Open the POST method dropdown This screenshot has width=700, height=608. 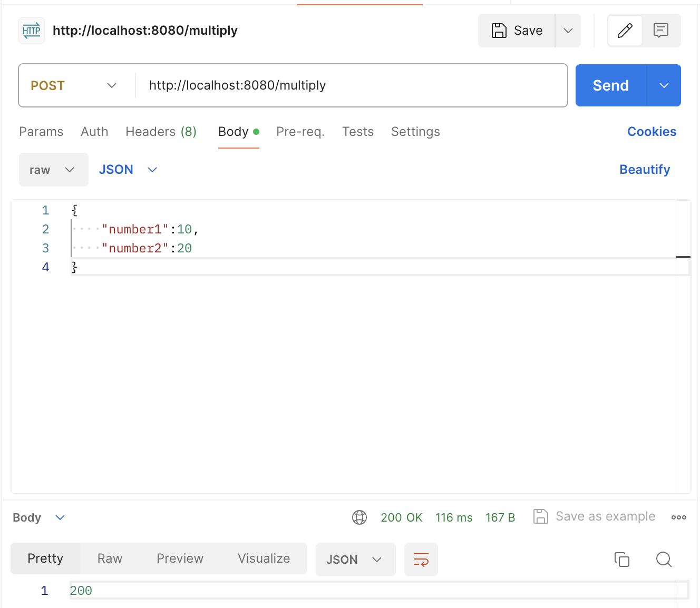pos(74,85)
